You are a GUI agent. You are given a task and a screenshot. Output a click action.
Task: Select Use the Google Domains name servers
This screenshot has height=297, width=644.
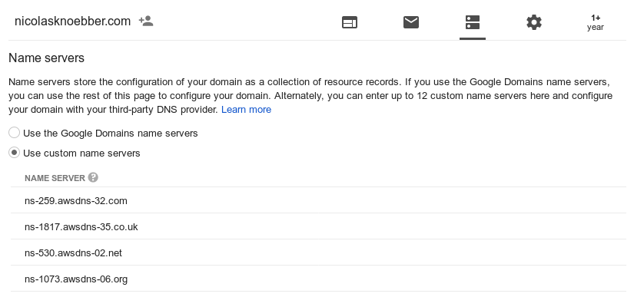(x=14, y=133)
